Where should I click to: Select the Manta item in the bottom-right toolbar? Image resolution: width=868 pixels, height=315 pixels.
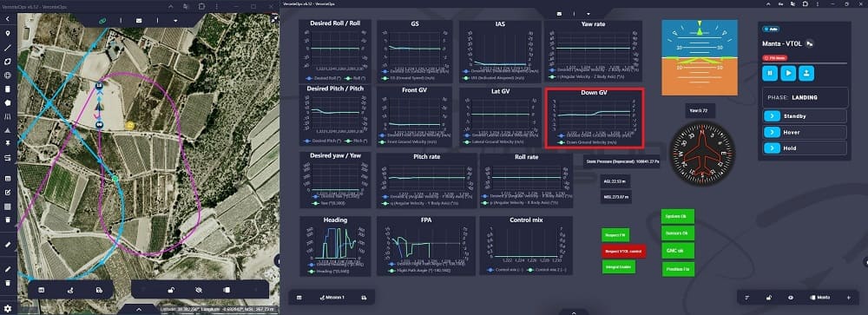[x=820, y=298]
